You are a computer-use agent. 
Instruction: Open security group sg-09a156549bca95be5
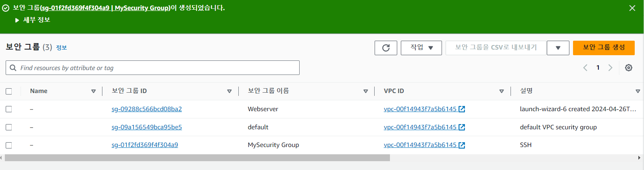pyautogui.click(x=147, y=127)
